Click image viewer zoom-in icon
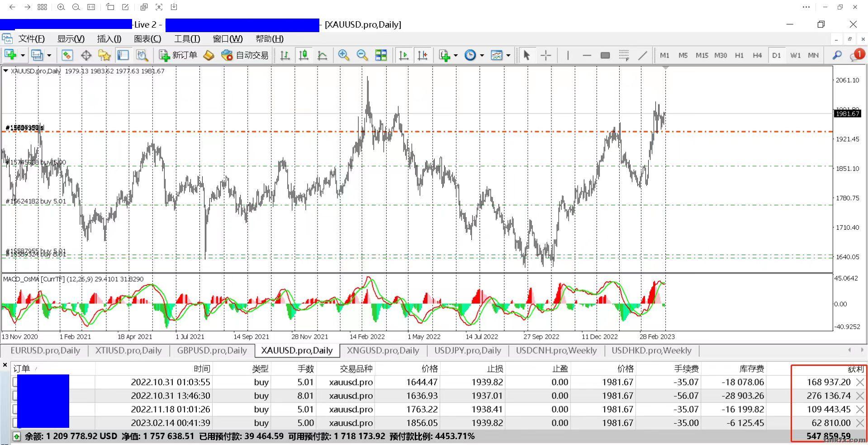The height and width of the screenshot is (445, 868). pyautogui.click(x=61, y=7)
